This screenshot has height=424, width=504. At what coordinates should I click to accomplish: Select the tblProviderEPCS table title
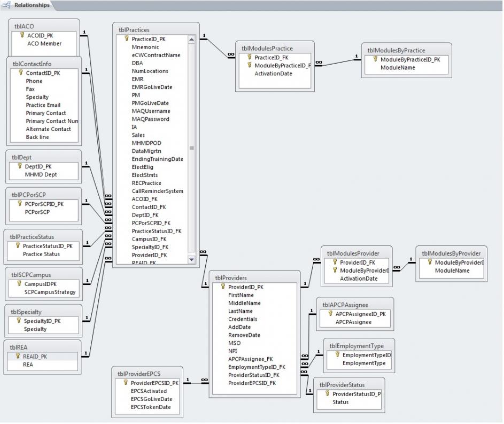pyautogui.click(x=139, y=374)
